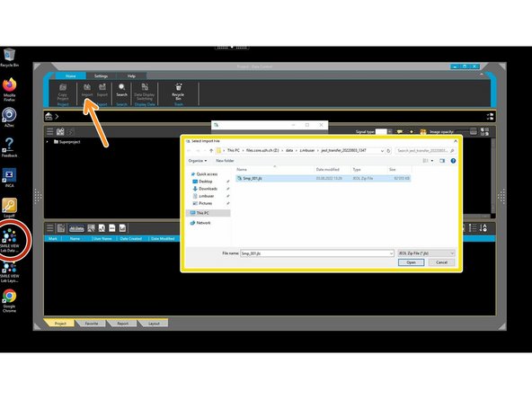
Task: Click Cancel in the import dialog
Action: pos(441,262)
